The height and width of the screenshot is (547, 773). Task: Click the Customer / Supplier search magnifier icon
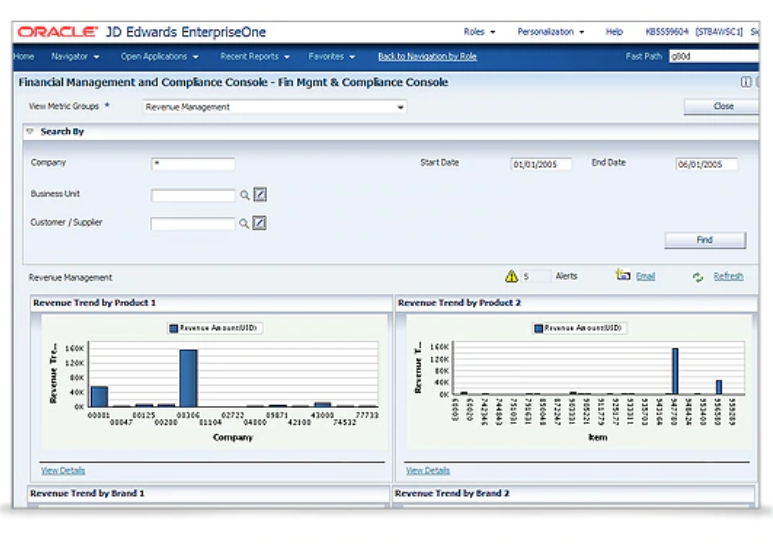pos(244,224)
